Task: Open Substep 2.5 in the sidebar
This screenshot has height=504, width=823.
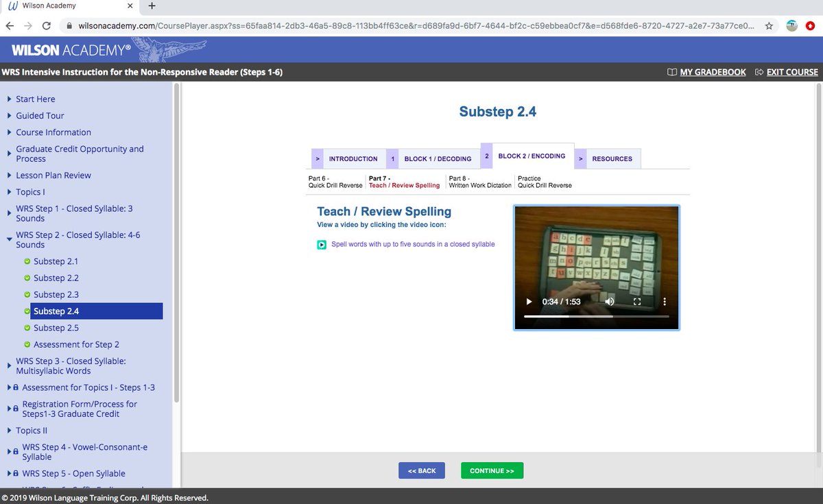Action: pyautogui.click(x=56, y=328)
